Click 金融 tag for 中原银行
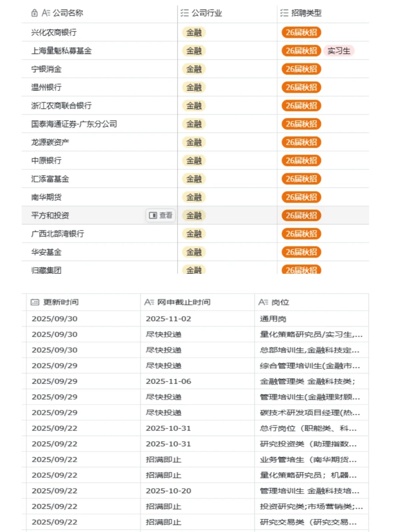The image size is (399, 532). pos(194,161)
